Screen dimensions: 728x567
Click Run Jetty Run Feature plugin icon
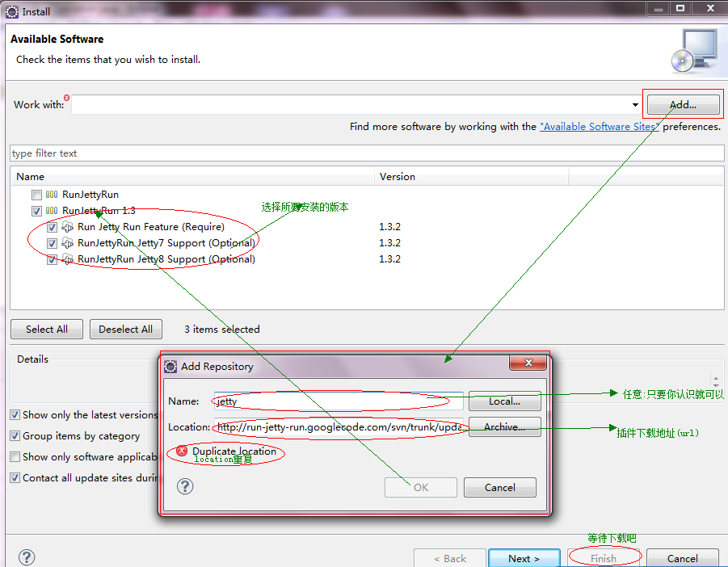pyautogui.click(x=67, y=227)
